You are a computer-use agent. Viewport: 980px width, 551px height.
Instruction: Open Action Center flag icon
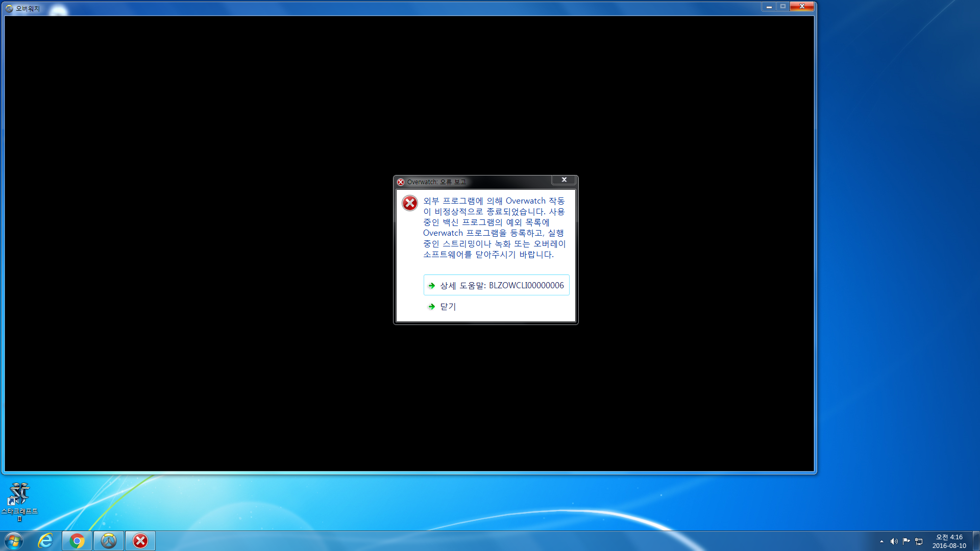906,541
